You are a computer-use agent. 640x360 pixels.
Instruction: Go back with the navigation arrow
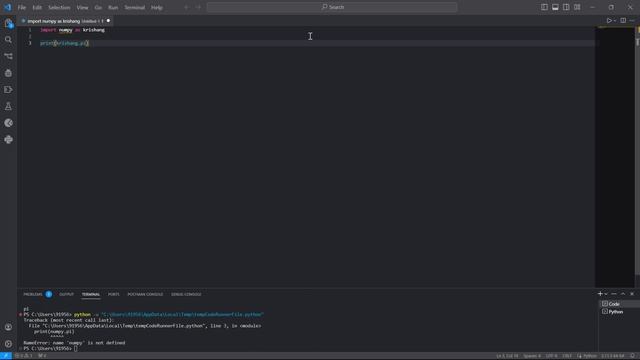(187, 7)
